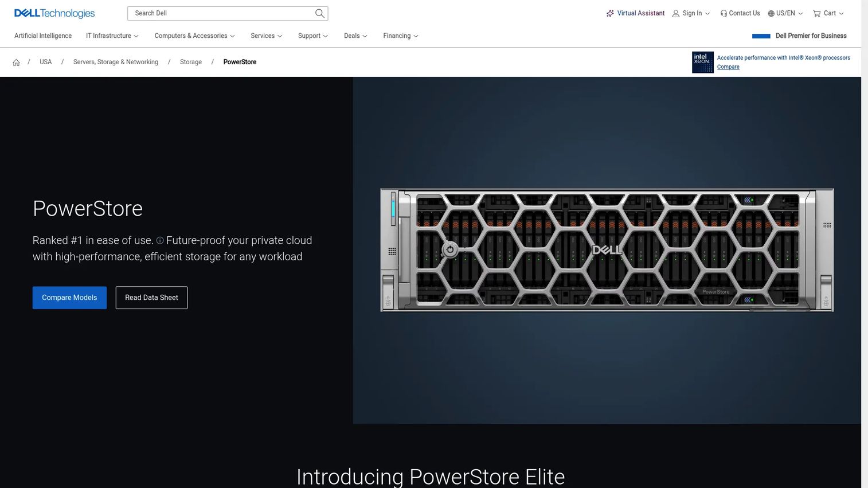Open Virtual Assistant sparkle icon
Screen dimensions: 868x488
click(x=610, y=13)
